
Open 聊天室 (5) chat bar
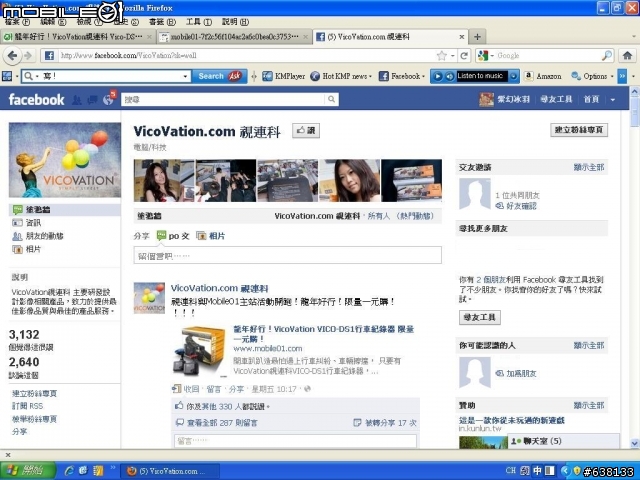pyautogui.click(x=563, y=441)
